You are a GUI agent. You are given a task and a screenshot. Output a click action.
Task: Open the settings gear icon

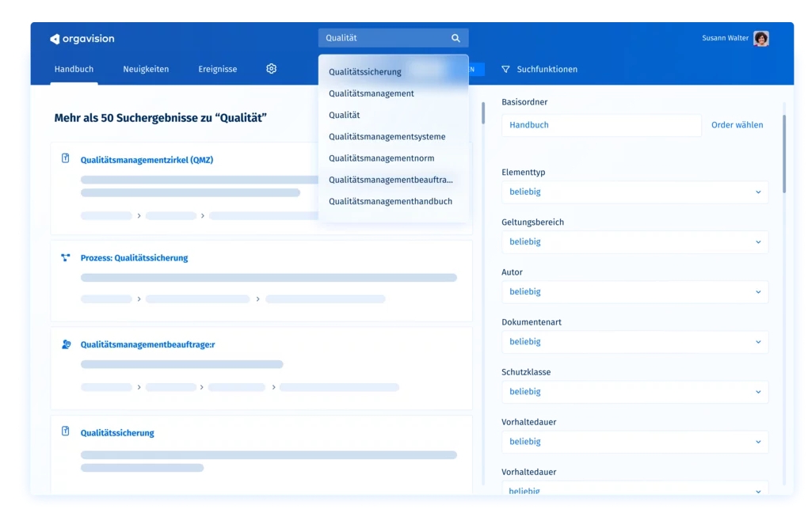(x=272, y=69)
